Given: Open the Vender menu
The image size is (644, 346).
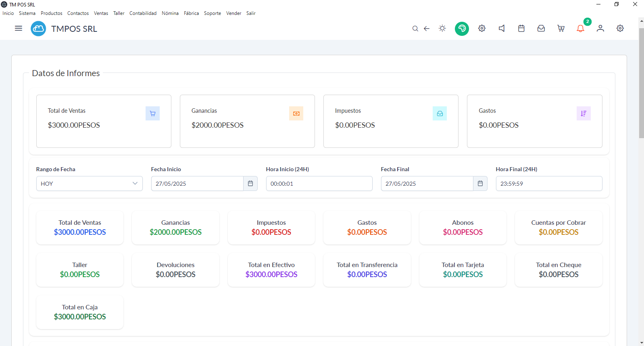Looking at the screenshot, I should 233,13.
